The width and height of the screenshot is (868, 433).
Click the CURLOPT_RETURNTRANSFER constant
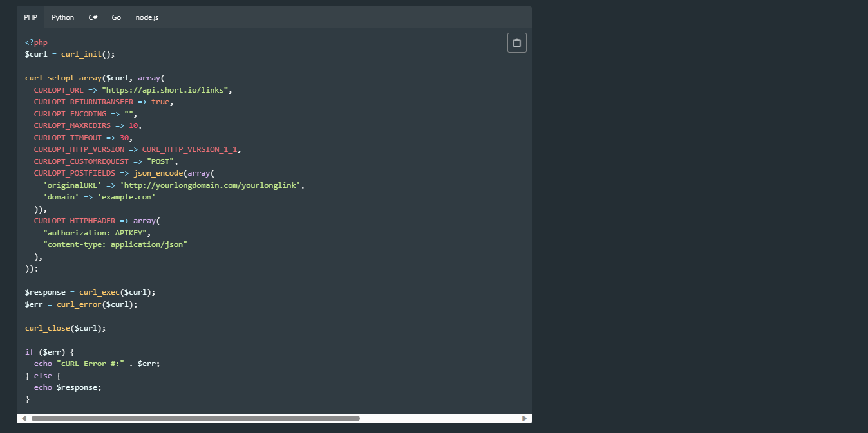click(x=84, y=102)
